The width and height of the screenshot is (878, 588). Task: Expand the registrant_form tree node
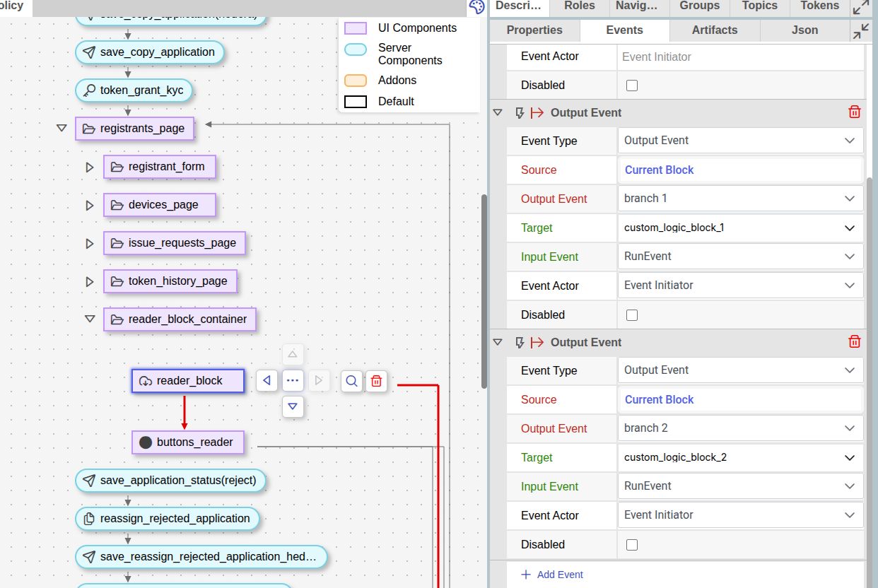(x=90, y=167)
